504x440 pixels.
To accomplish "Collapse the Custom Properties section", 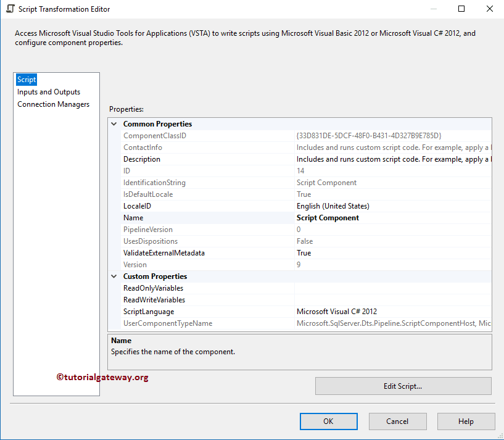I will (x=114, y=276).
